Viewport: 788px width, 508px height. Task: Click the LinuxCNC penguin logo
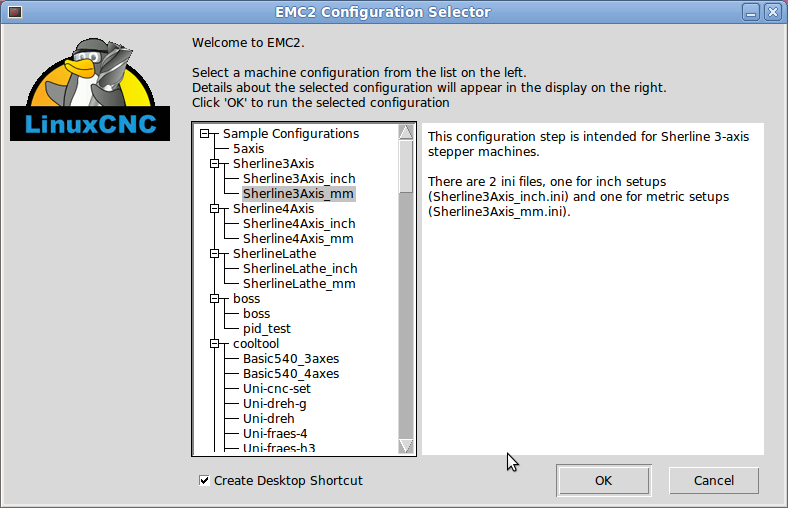(90, 89)
